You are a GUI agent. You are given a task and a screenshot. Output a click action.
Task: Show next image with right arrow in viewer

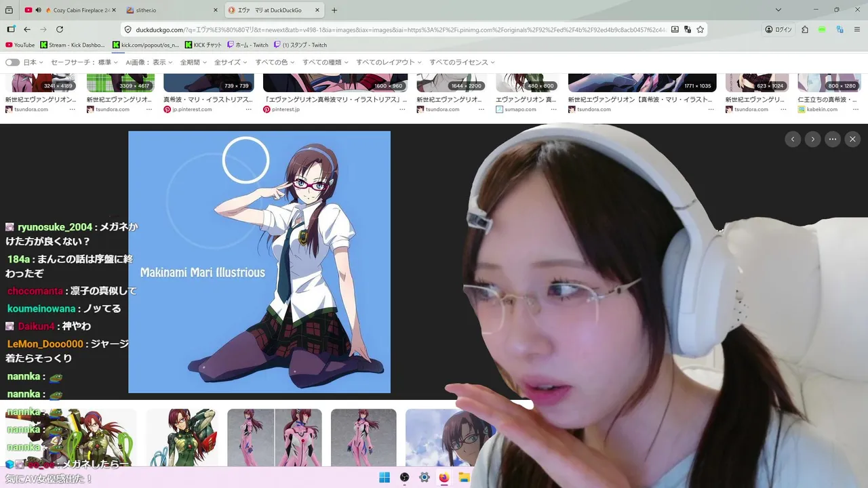click(x=812, y=139)
